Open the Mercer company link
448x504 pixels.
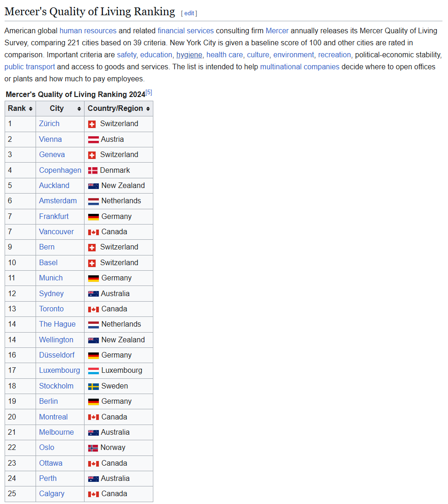[277, 31]
